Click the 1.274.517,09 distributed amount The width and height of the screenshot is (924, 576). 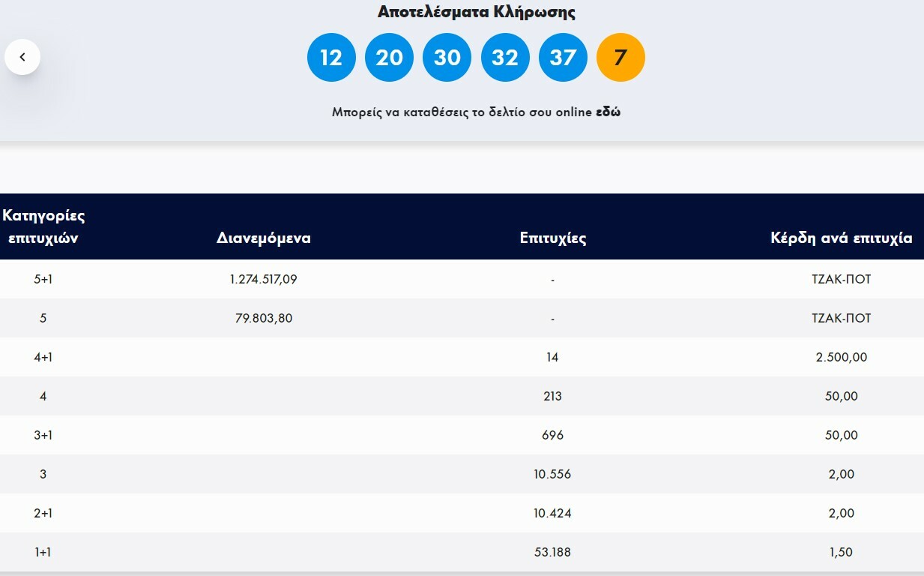click(x=263, y=279)
